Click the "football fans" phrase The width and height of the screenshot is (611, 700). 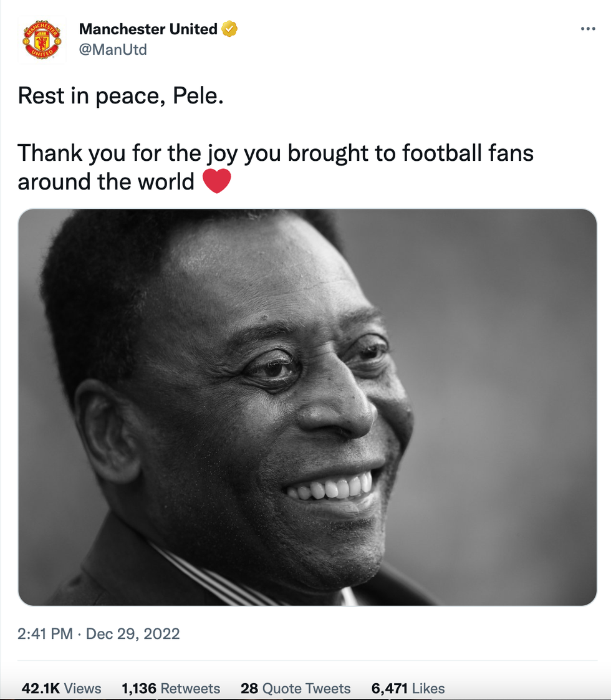(x=468, y=153)
